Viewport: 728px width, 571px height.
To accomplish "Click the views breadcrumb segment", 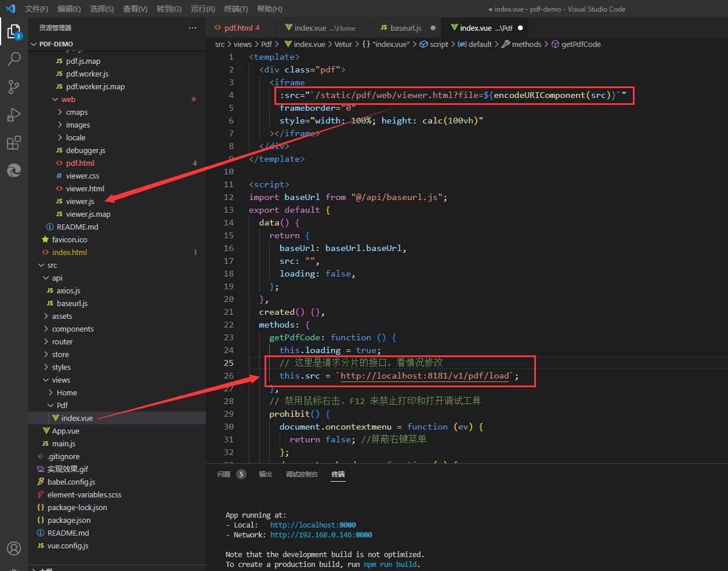I will (x=242, y=44).
